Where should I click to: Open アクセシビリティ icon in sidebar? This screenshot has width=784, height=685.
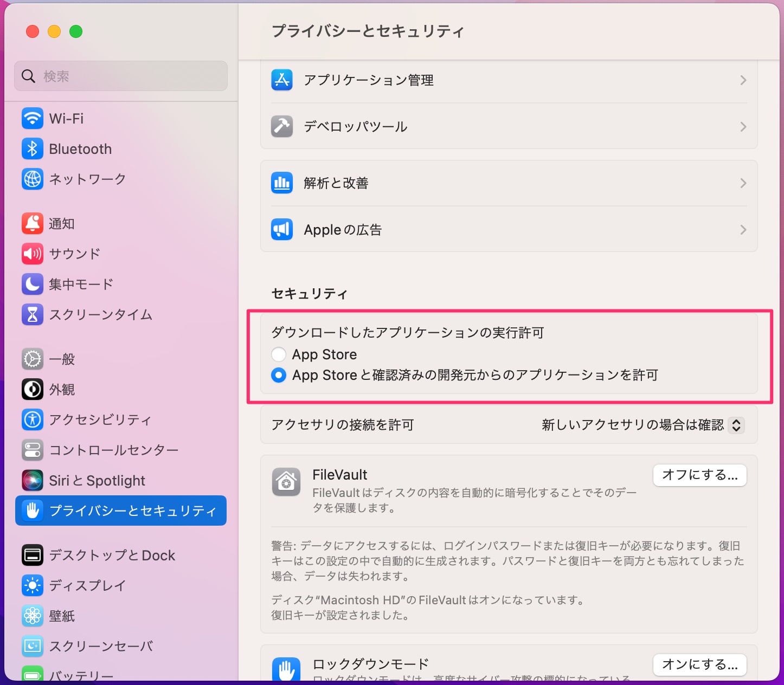coord(33,419)
